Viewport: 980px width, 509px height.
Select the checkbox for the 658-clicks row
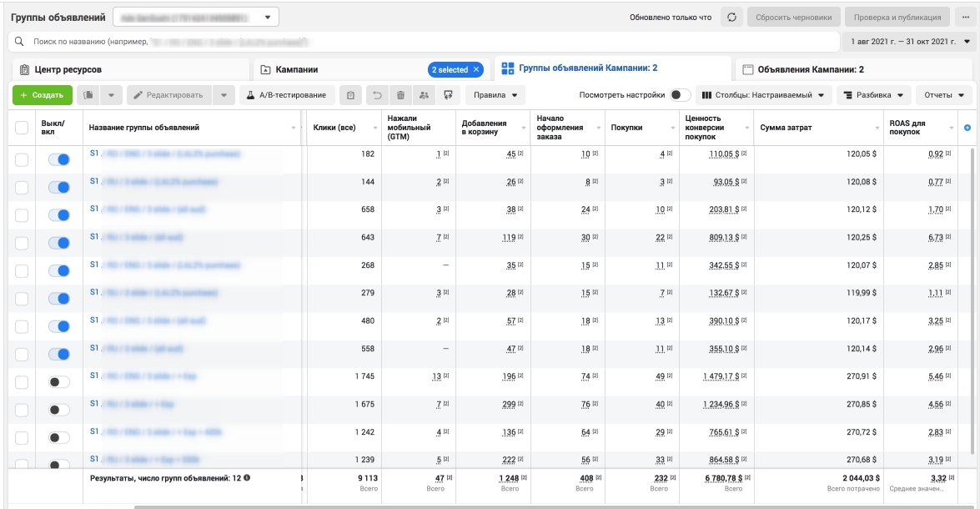(x=22, y=215)
